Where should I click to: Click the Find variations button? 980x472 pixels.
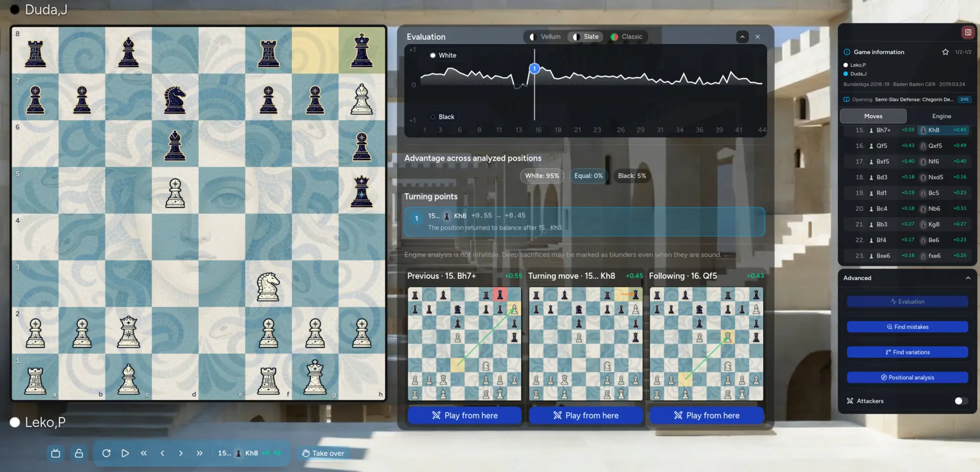907,352
